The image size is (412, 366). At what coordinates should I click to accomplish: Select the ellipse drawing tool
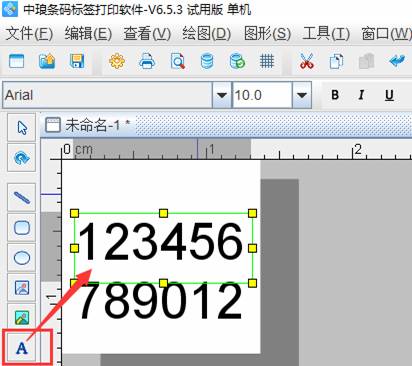point(22,258)
